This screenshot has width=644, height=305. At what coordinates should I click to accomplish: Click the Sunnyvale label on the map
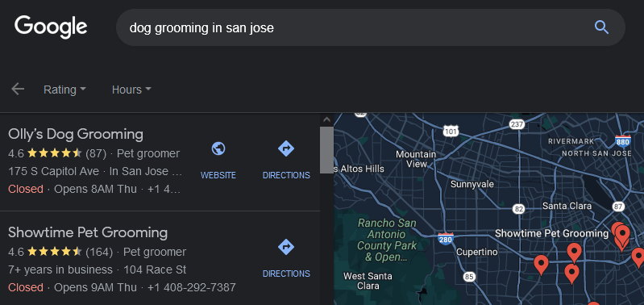[x=472, y=184]
